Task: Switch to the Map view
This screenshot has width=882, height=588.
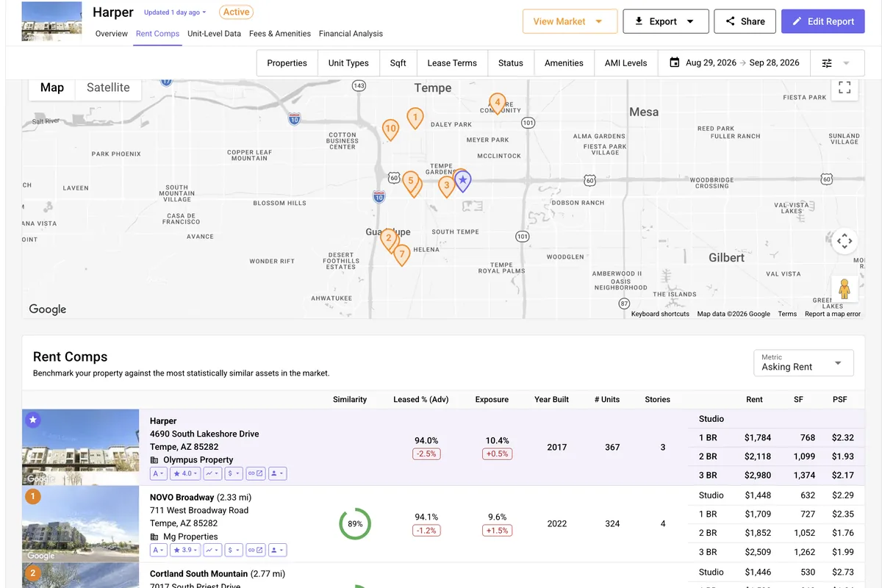Action: click(51, 87)
